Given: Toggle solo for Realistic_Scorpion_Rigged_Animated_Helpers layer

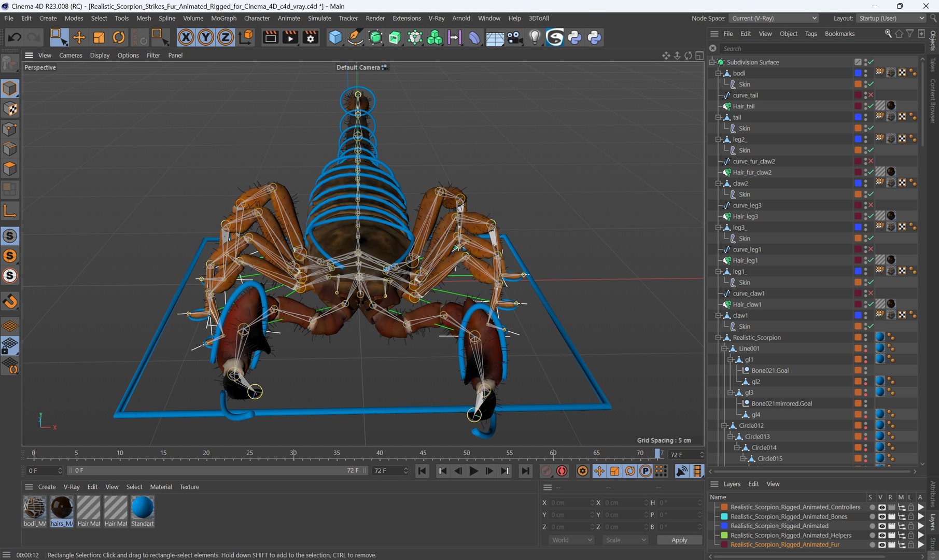Looking at the screenshot, I should (872, 535).
